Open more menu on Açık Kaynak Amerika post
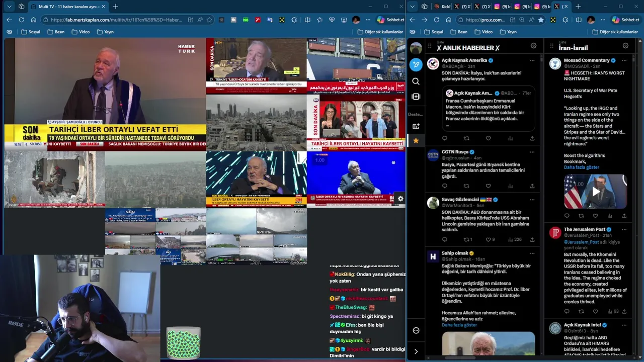The width and height of the screenshot is (644, 362). tap(532, 60)
